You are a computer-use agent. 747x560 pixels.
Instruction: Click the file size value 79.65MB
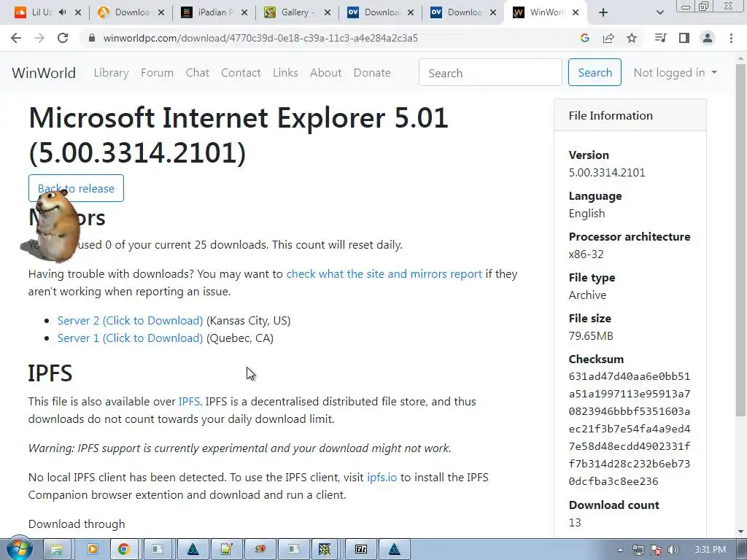point(591,335)
